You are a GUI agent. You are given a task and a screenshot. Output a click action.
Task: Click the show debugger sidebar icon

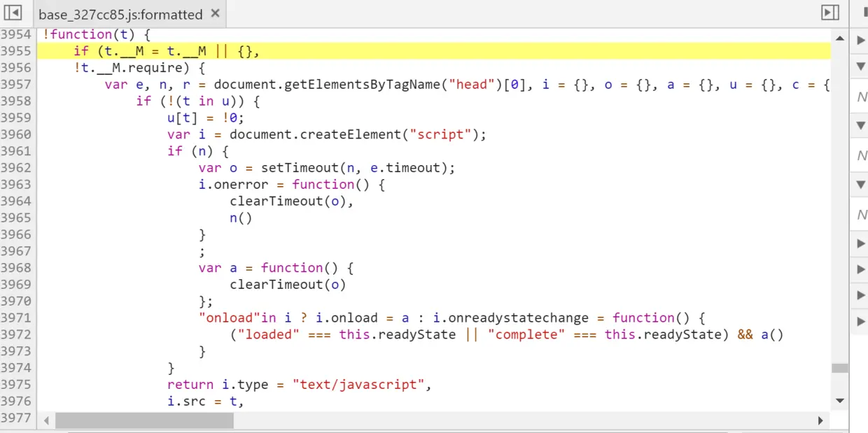[x=830, y=13]
